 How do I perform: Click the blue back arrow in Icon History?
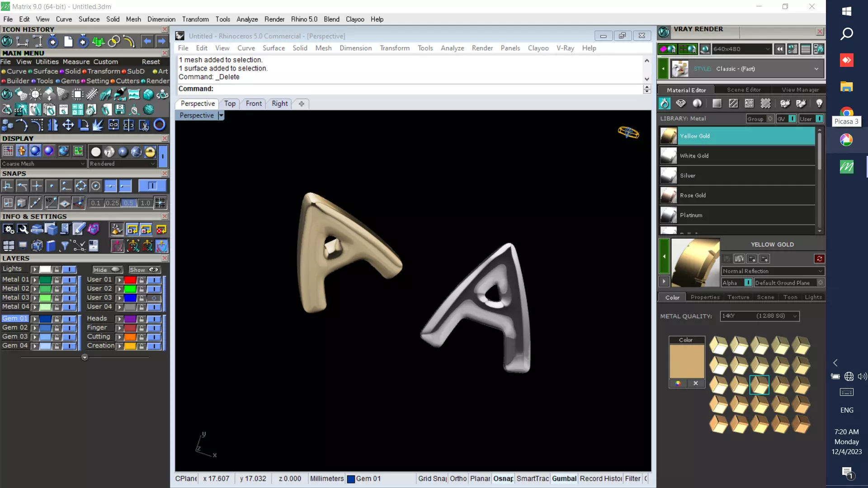tap(147, 42)
